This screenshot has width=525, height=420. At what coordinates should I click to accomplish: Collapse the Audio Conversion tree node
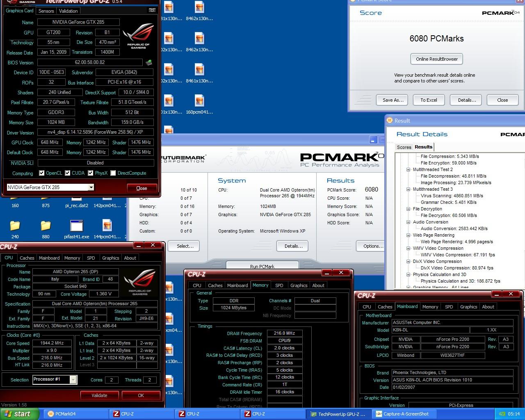[408, 222]
